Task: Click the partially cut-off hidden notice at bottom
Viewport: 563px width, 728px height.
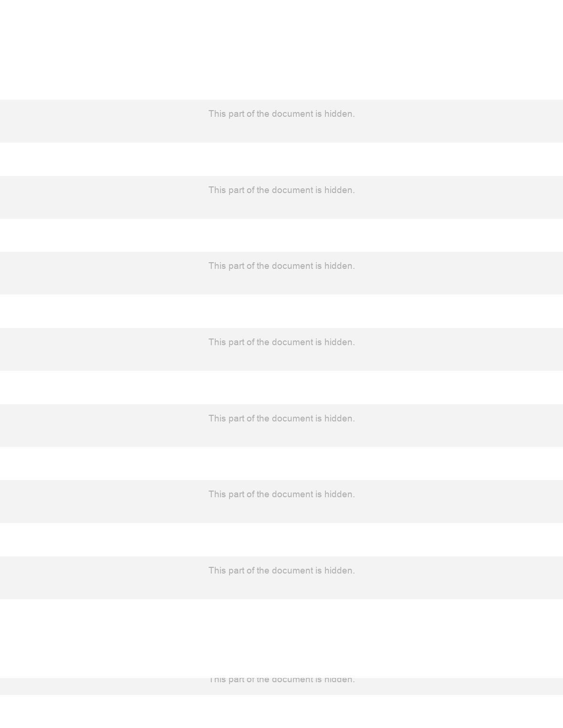Action: [x=281, y=680]
